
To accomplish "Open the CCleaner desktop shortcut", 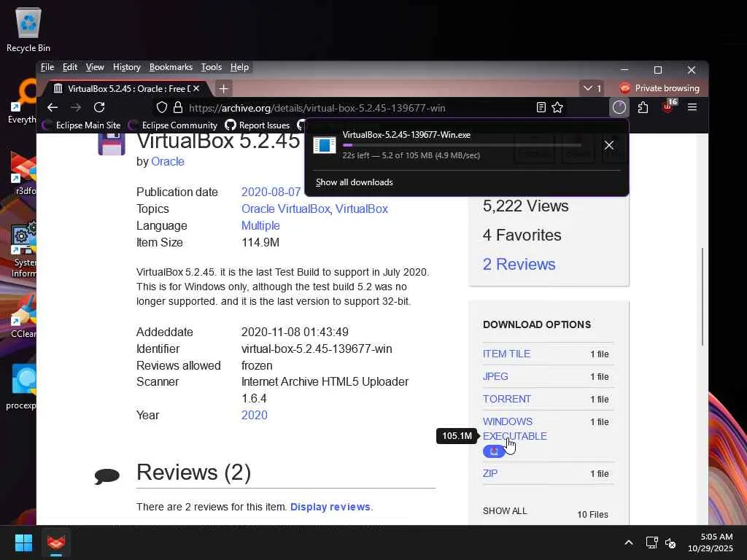I will pos(23,316).
